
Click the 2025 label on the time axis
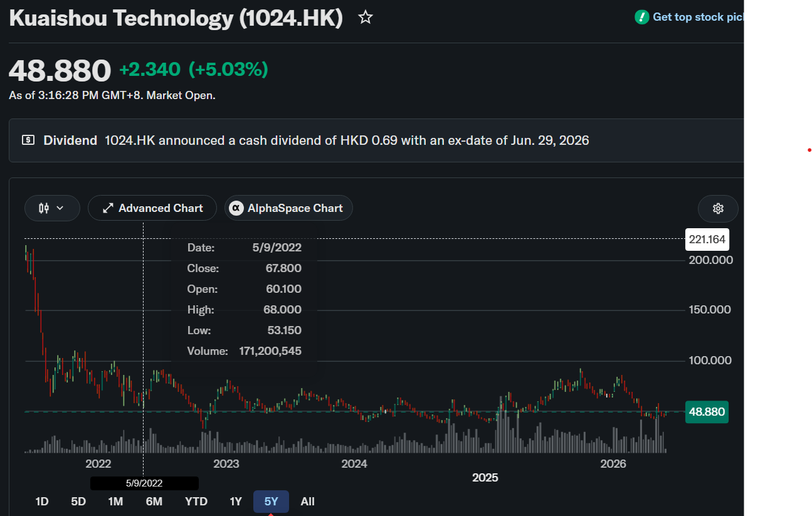click(485, 478)
